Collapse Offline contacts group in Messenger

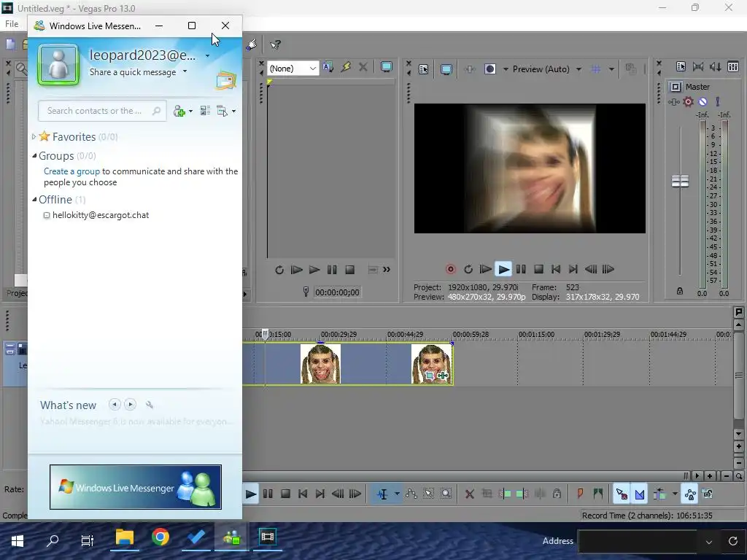pos(34,200)
